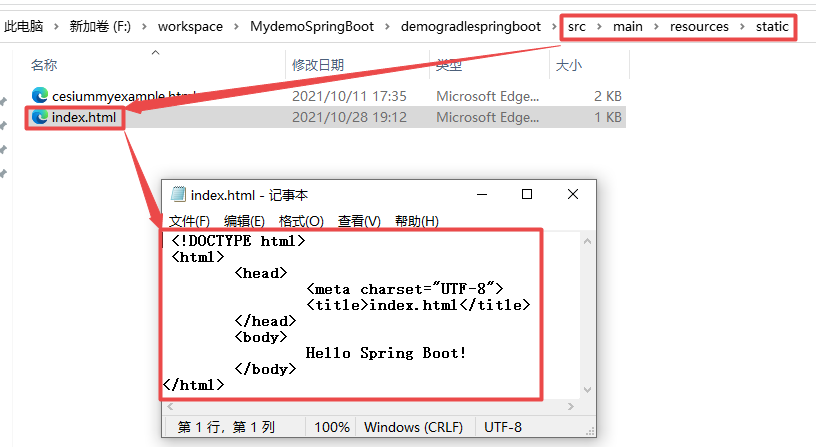Viewport: 816px width, 447px height.
Task: Click the 2 KB size cell
Action: point(608,96)
